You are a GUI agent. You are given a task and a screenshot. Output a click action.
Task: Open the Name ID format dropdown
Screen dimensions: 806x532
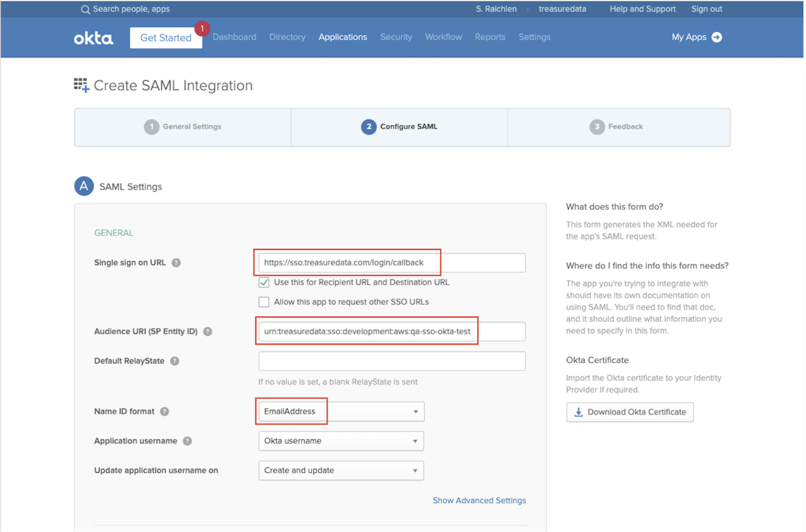tap(341, 411)
